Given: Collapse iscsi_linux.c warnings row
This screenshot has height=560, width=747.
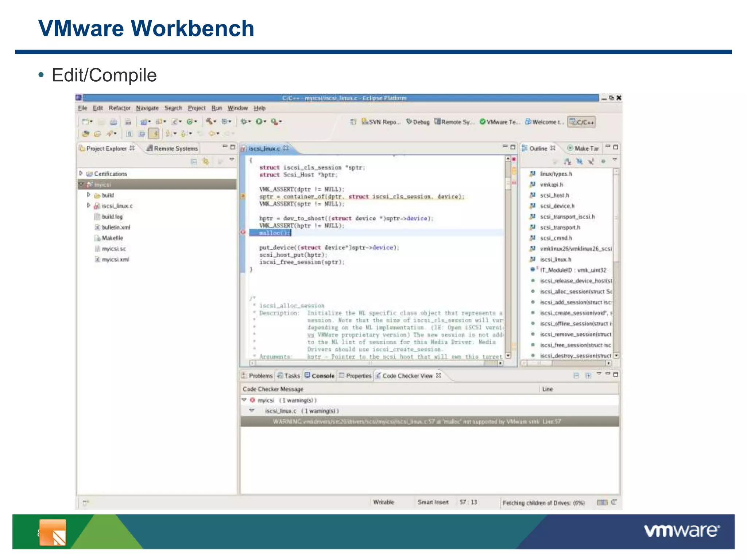Looking at the screenshot, I should [x=252, y=411].
